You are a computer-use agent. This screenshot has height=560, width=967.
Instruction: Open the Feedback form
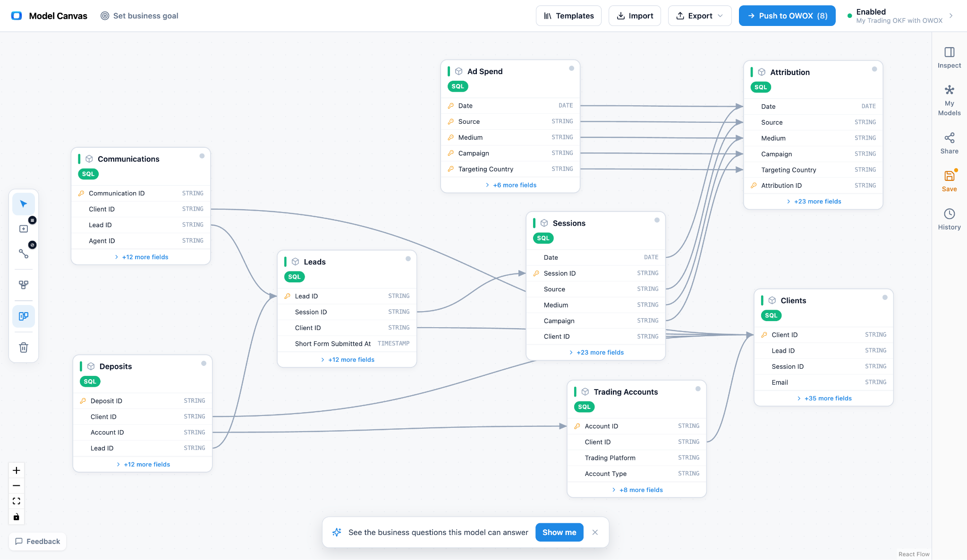pyautogui.click(x=38, y=541)
